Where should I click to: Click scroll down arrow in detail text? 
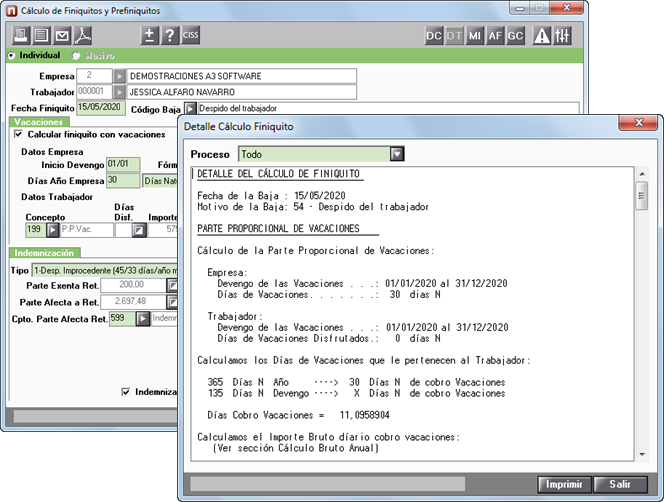[x=642, y=455]
